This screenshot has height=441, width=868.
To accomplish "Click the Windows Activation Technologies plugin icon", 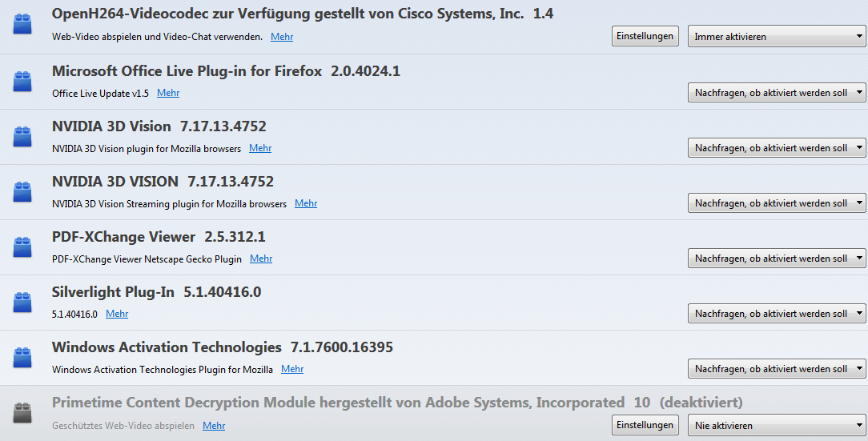I will click(22, 357).
